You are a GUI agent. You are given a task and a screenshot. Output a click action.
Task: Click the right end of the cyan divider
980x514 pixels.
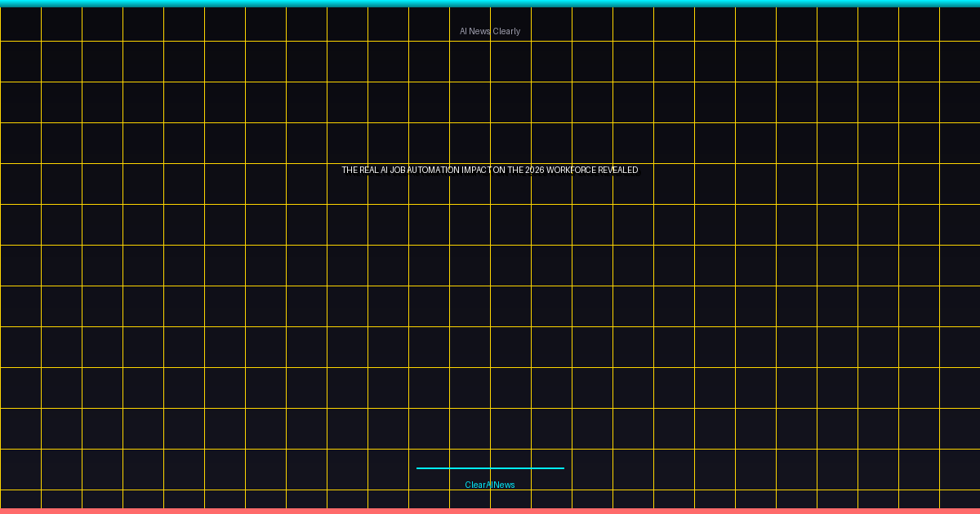[562, 468]
